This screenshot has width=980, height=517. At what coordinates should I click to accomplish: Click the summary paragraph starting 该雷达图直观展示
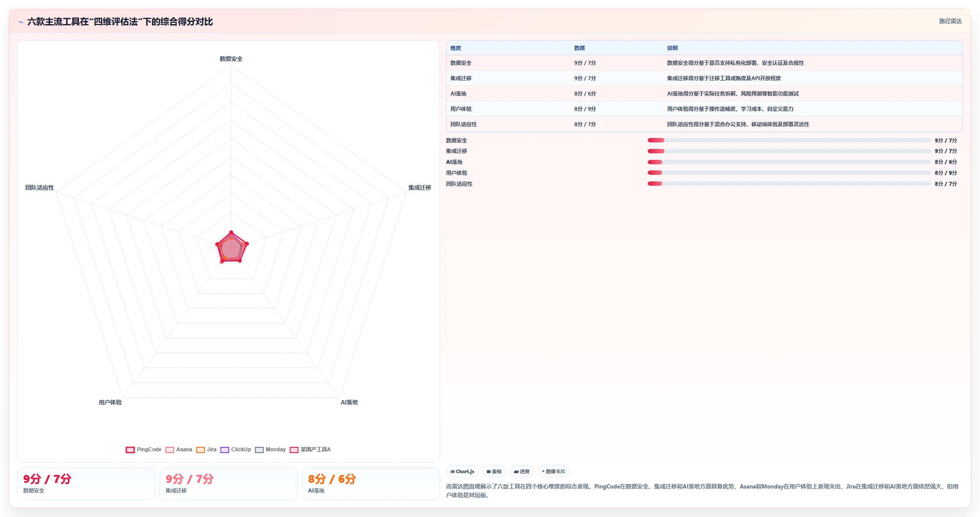point(702,491)
